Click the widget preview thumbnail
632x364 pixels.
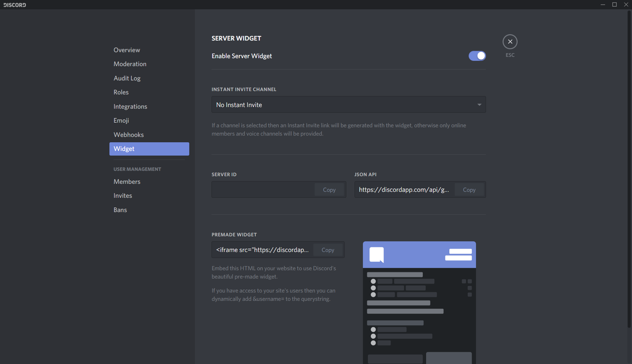pyautogui.click(x=419, y=303)
